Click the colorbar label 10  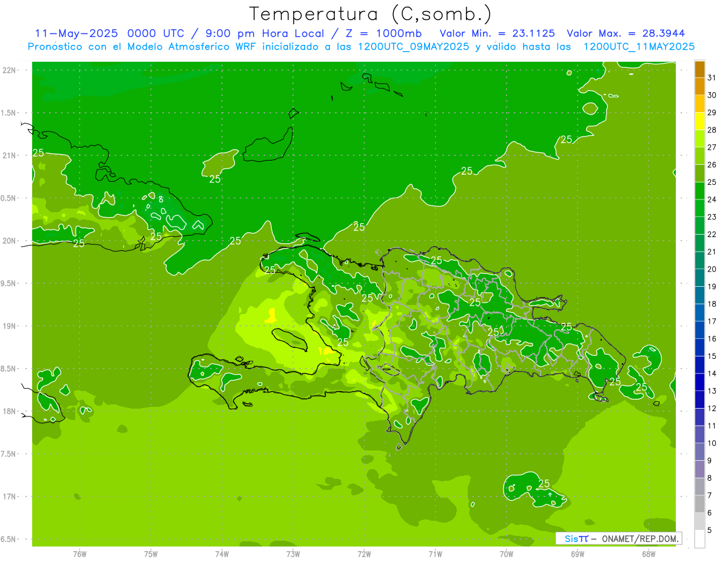click(x=712, y=443)
